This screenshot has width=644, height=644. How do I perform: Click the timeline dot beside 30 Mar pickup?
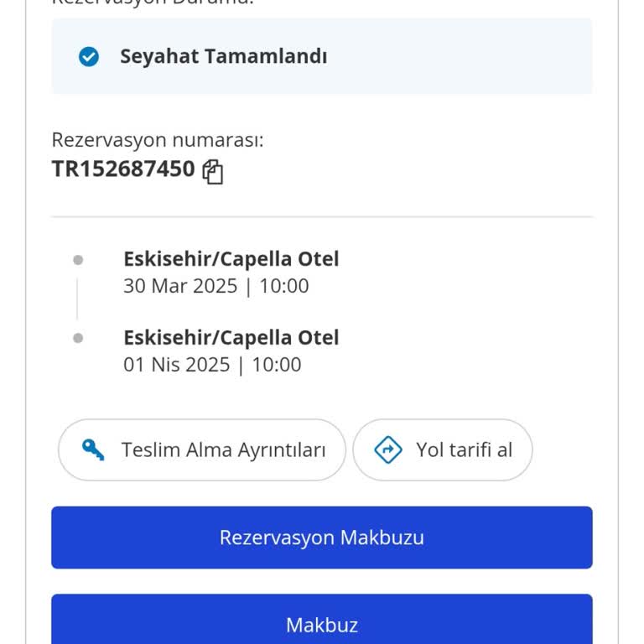(x=78, y=260)
